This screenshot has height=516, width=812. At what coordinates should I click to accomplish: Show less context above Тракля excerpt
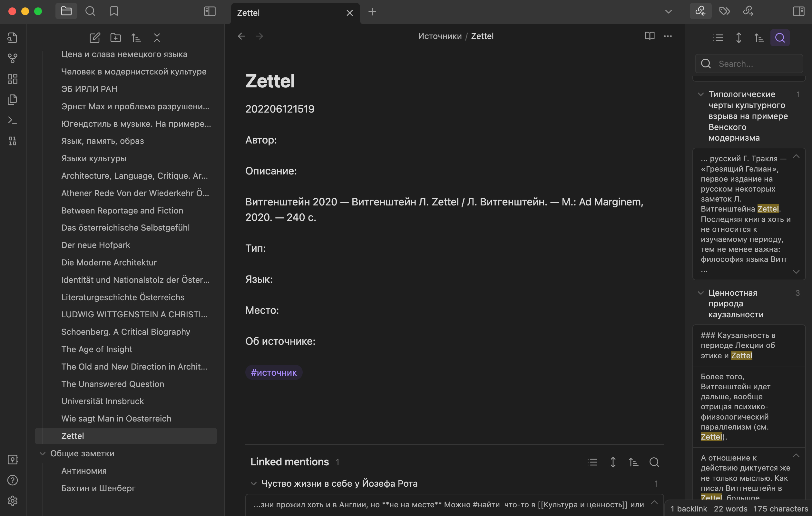(796, 156)
